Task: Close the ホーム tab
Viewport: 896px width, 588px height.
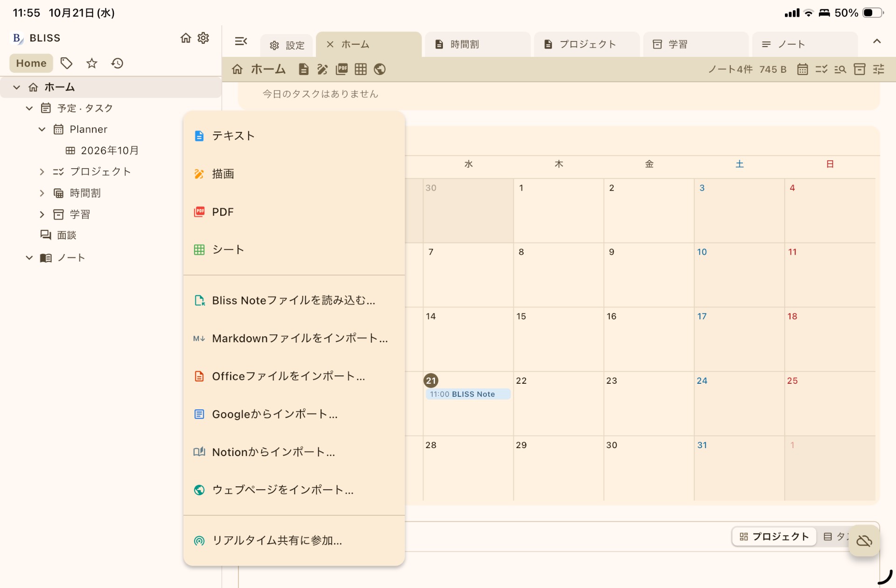Action: 330,44
